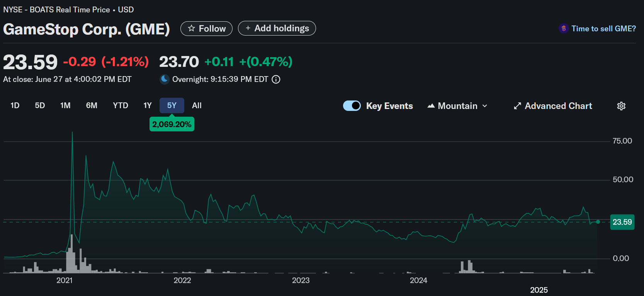Click the 2025 x-axis year label

point(539,290)
